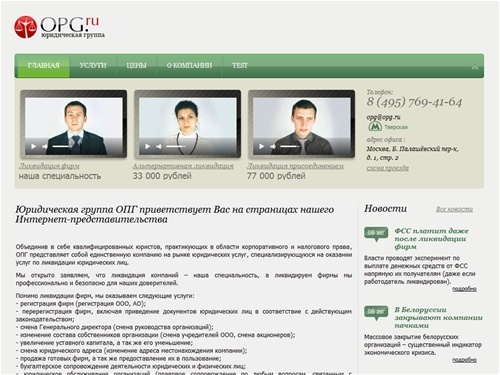The height and width of the screenshot is (375, 500).
Task: Click the small icon at the menu bar's right end
Action: pyautogui.click(x=475, y=67)
